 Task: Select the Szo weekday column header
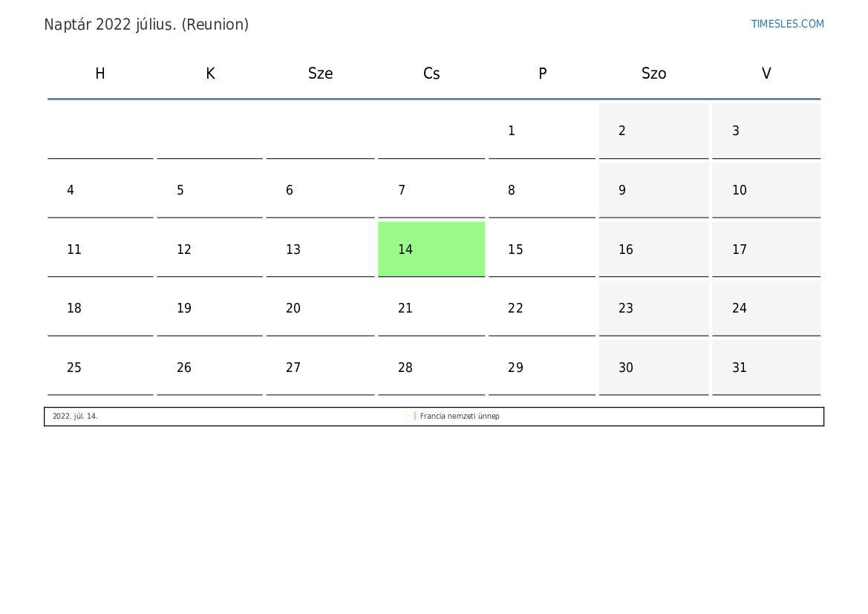tap(653, 73)
